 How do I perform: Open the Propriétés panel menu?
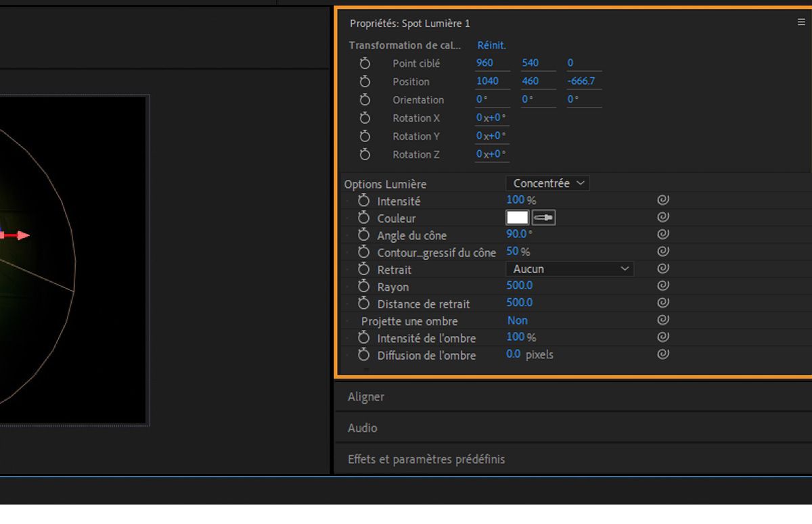click(x=801, y=22)
